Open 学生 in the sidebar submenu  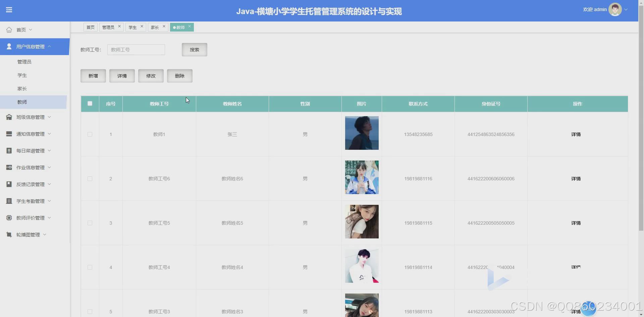tap(22, 75)
